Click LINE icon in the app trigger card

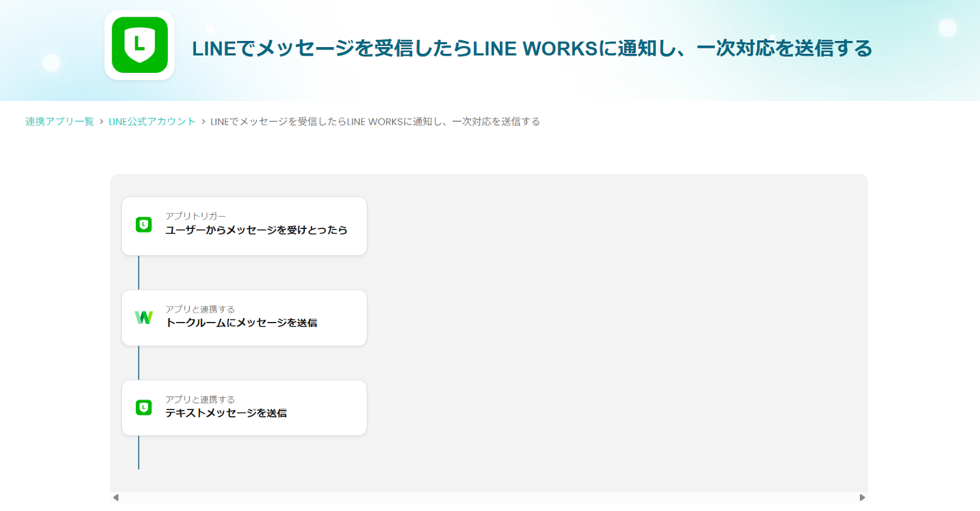[x=144, y=225]
